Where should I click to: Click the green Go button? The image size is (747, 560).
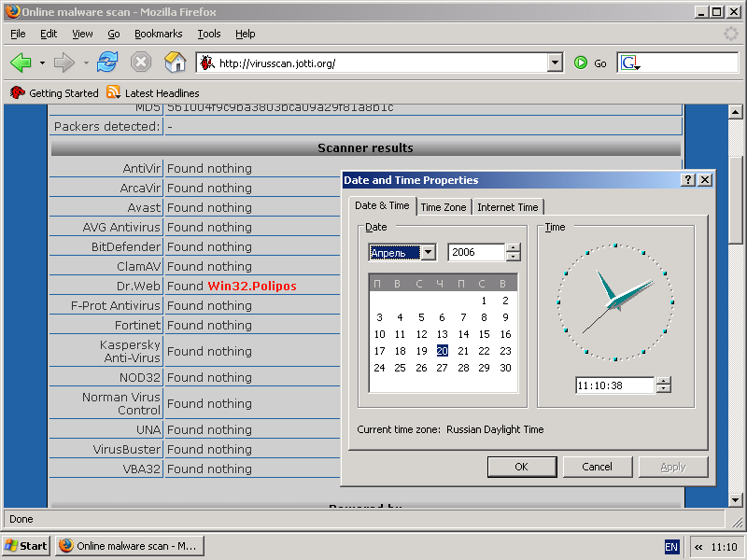(590, 63)
